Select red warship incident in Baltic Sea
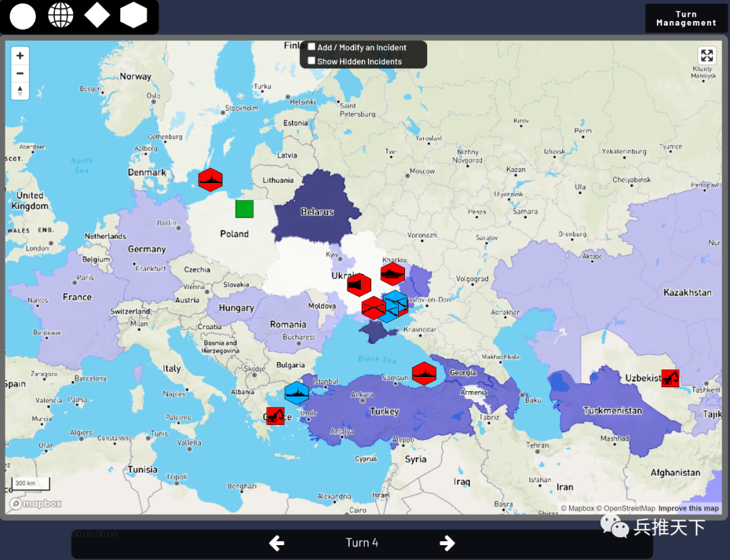This screenshot has width=730, height=560. [x=210, y=180]
